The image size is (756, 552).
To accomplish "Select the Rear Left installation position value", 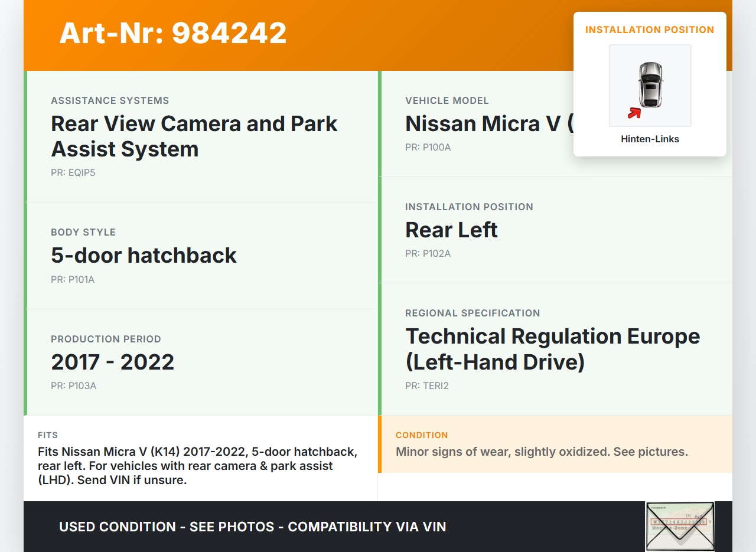I will coord(451,230).
